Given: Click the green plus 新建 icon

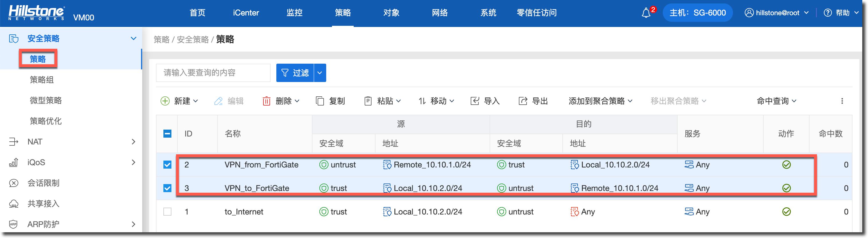Looking at the screenshot, I should pyautogui.click(x=165, y=101).
